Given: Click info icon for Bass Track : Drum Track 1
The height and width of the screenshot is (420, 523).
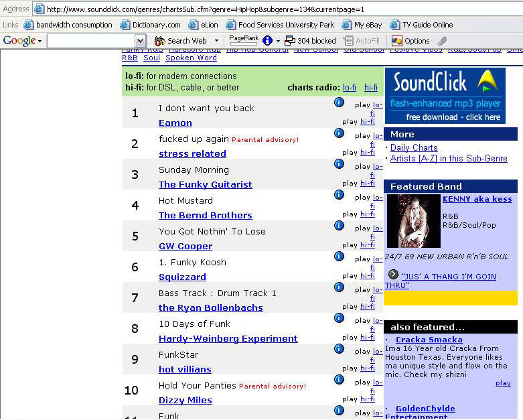Looking at the screenshot, I should coord(339,287).
